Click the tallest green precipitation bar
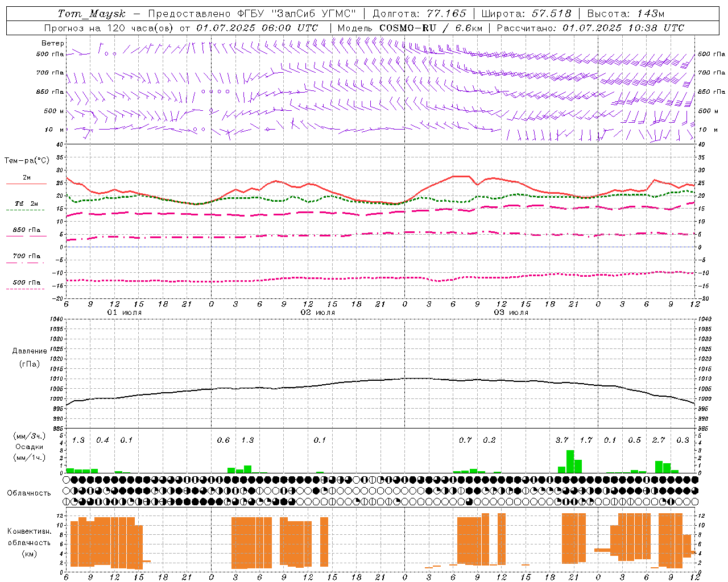728x582 pixels. pyautogui.click(x=570, y=462)
